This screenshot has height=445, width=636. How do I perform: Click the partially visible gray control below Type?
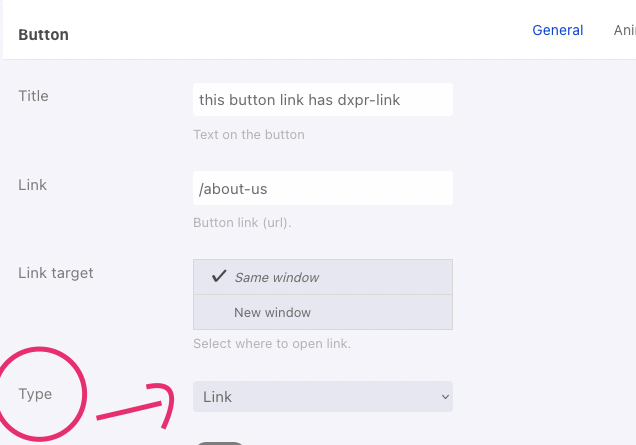pyautogui.click(x=219, y=443)
